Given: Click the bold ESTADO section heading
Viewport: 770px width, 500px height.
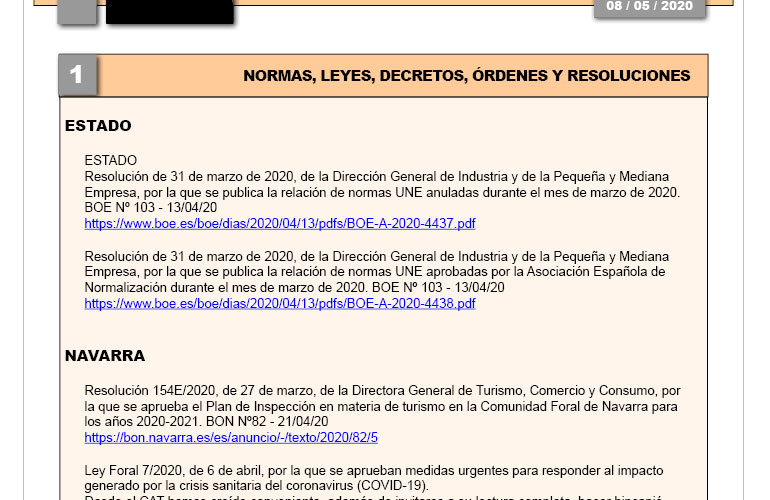Looking at the screenshot, I should click(98, 126).
